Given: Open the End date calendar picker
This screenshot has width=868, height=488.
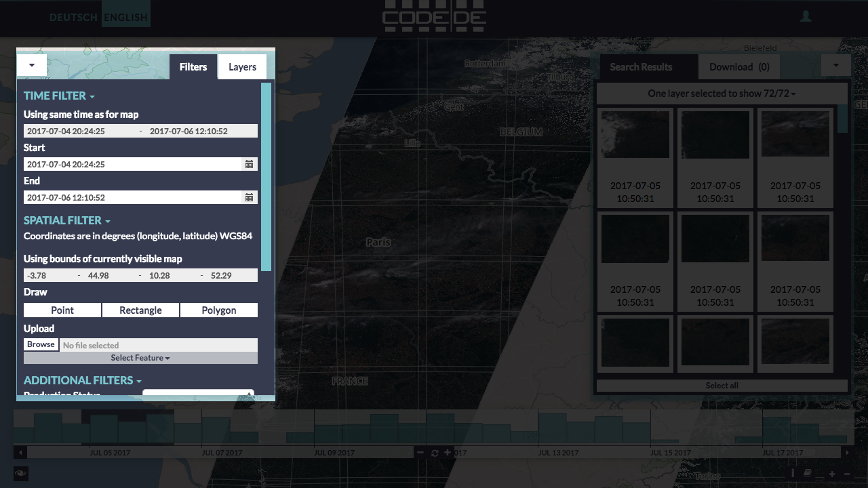Looking at the screenshot, I should coord(249,197).
